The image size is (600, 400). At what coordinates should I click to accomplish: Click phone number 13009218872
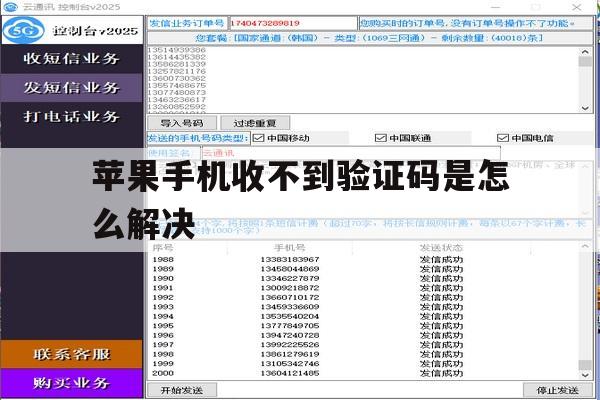(x=290, y=288)
